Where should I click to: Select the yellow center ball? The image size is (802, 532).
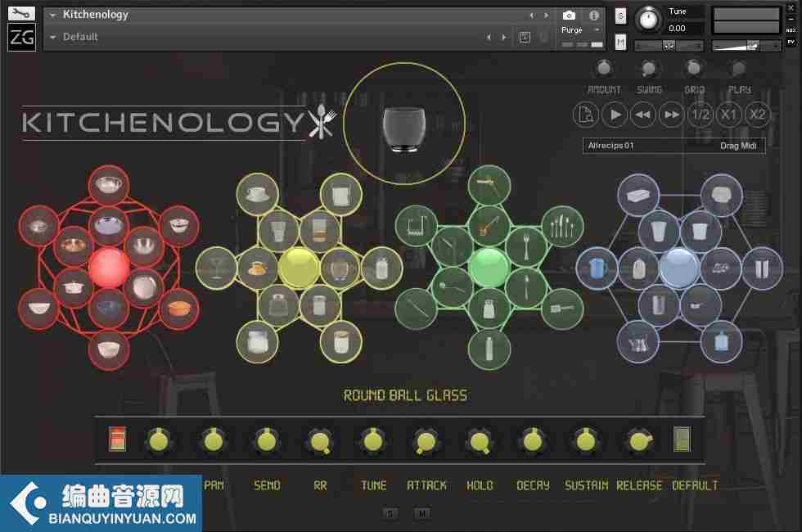(300, 267)
